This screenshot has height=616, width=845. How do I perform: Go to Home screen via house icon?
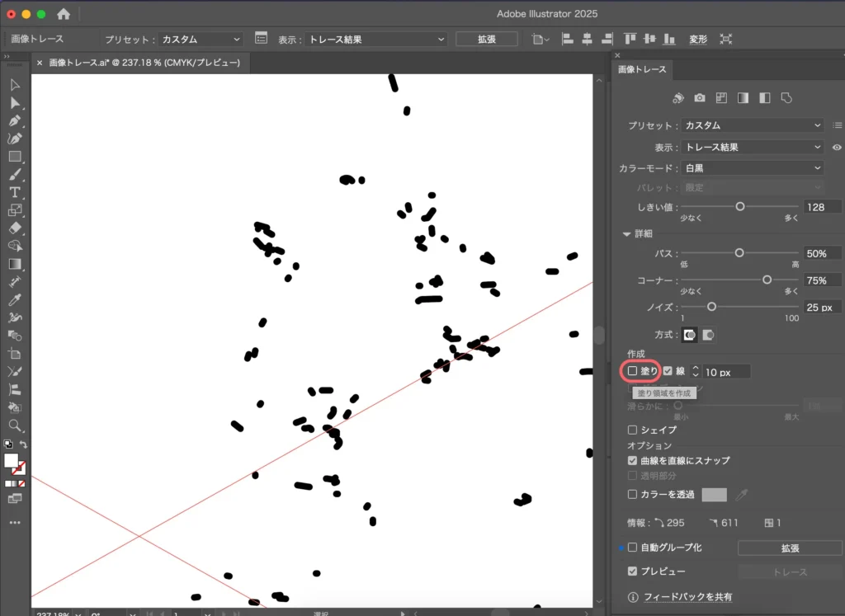tap(64, 14)
